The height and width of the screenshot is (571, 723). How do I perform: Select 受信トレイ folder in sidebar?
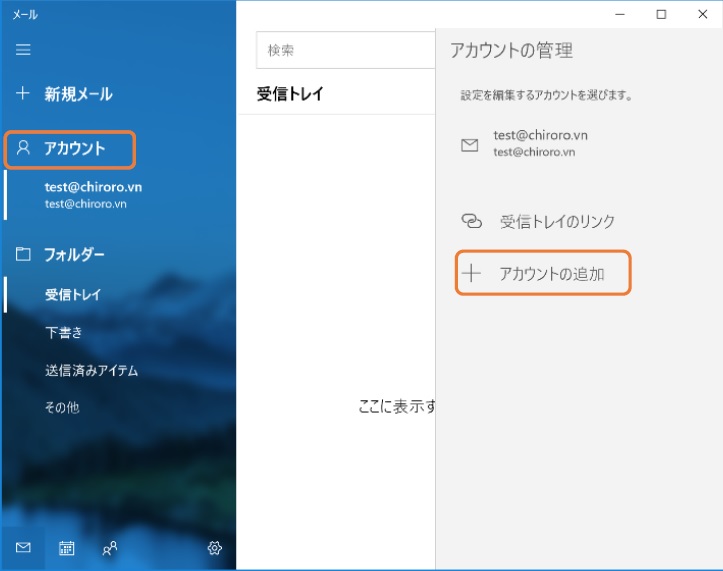click(x=73, y=294)
